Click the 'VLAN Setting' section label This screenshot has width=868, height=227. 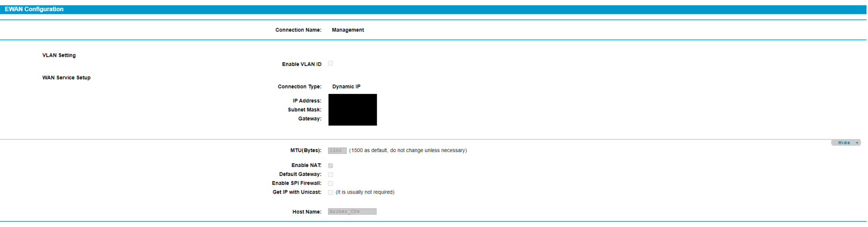(59, 56)
